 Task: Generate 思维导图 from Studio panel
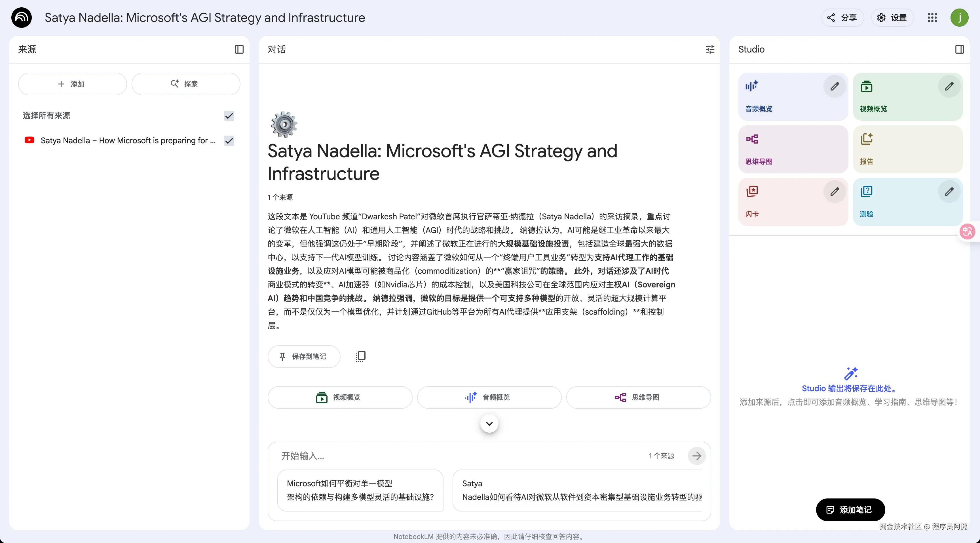[x=793, y=150]
